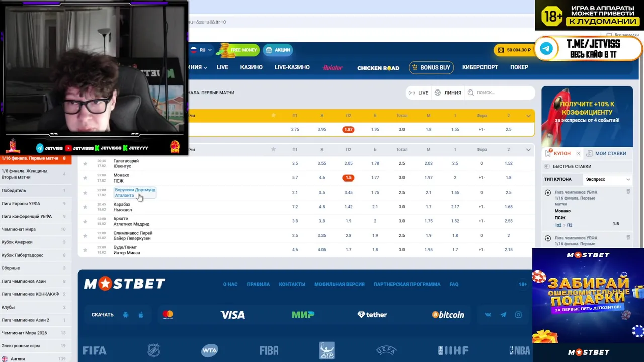644x362 pixels.
Task: Switch to the LIVE filter tab
Action: click(418, 93)
